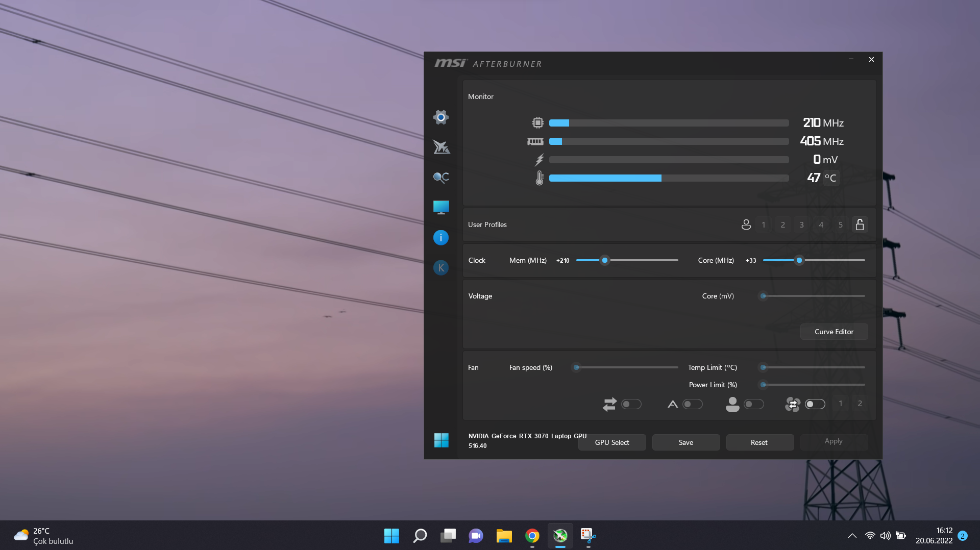This screenshot has width=980, height=550.
Task: Switch the temperature unit with the °C button
Action: point(831,178)
